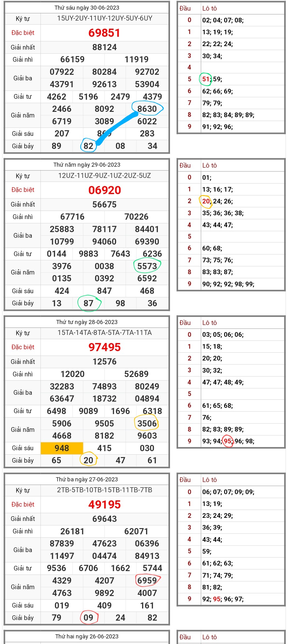Image resolution: width=293 pixels, height=644 pixels.
Task: Click the green-circled 51 in lô tô
Action: [206, 79]
